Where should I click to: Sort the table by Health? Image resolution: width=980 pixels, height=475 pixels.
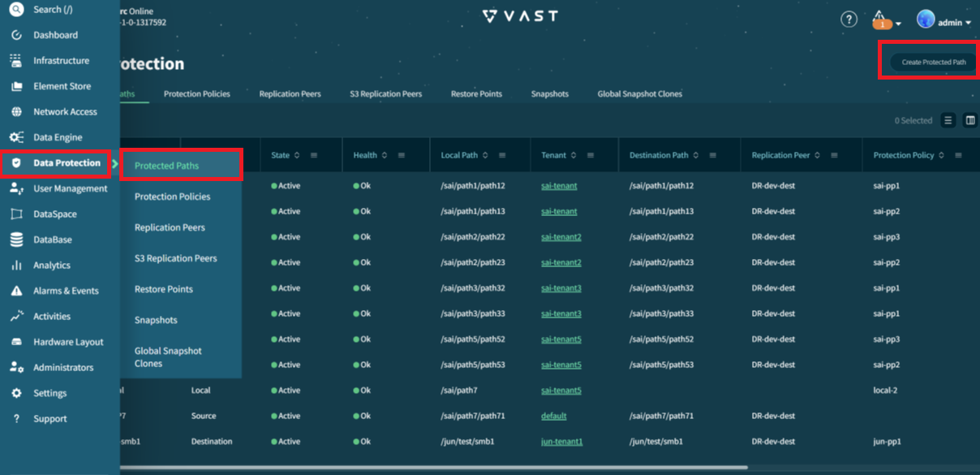coord(384,155)
